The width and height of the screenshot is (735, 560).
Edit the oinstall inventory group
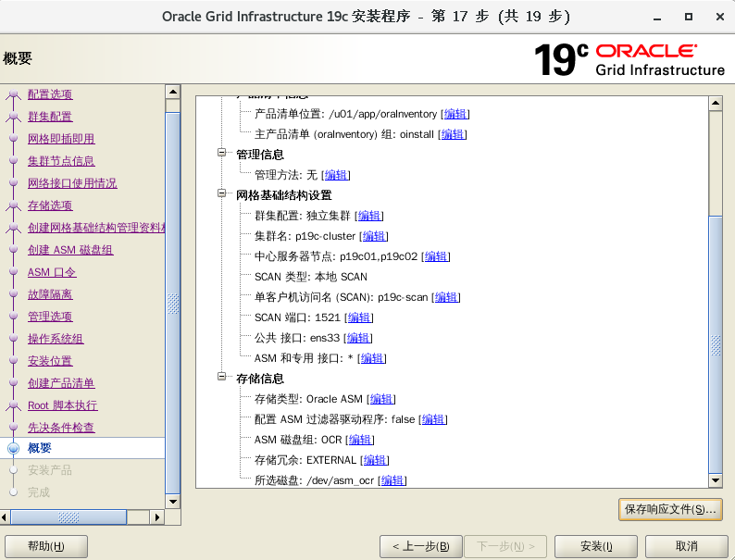(453, 134)
